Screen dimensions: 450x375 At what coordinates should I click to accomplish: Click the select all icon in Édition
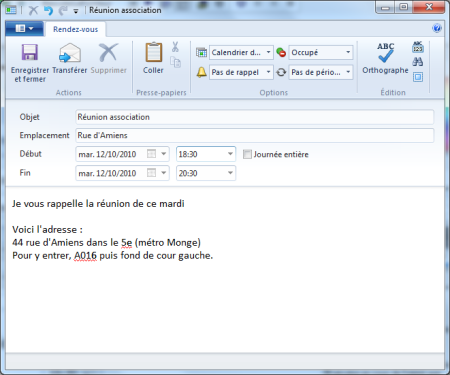coord(418,77)
